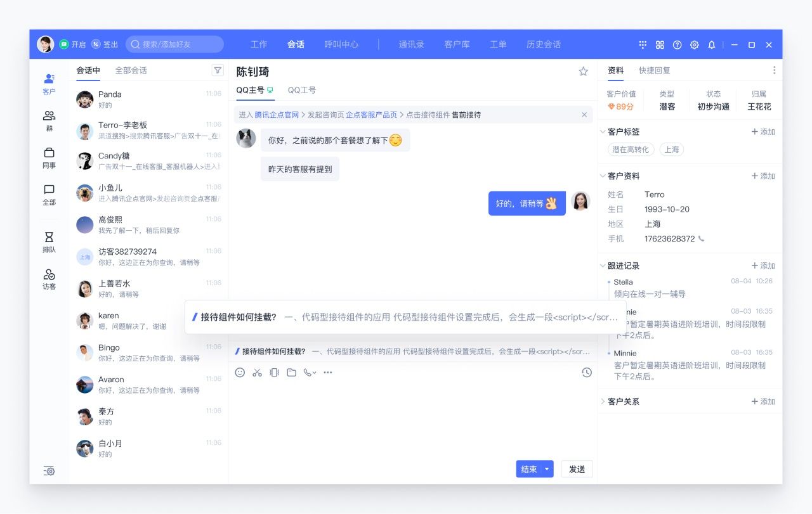Screen dimensions: 812x514
Task: Open conversation with Candy糖
Action: [x=149, y=161]
